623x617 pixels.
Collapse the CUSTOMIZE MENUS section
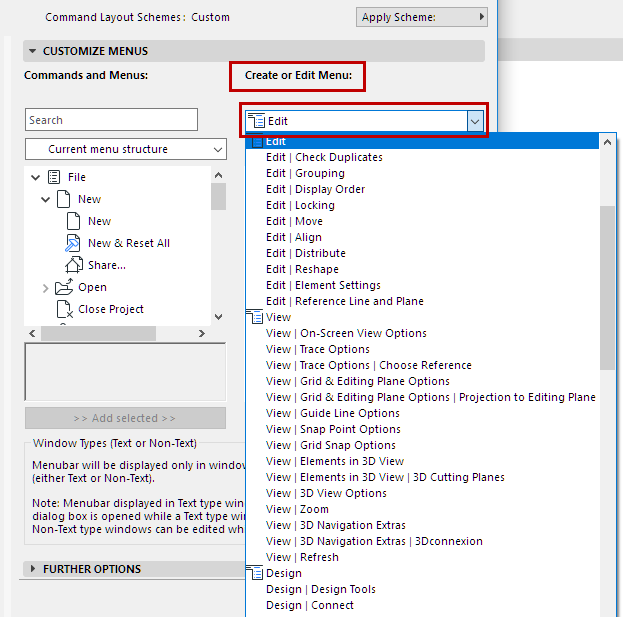tap(33, 51)
